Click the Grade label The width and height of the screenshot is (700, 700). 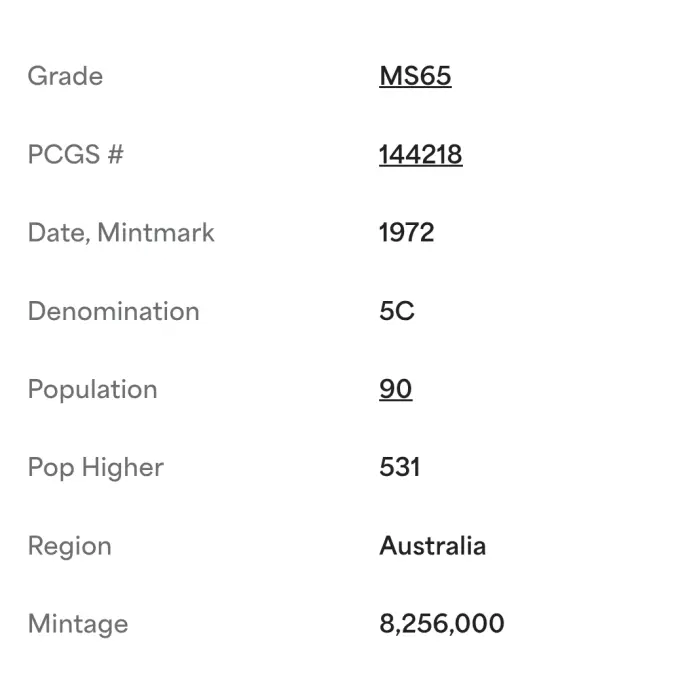(x=65, y=76)
